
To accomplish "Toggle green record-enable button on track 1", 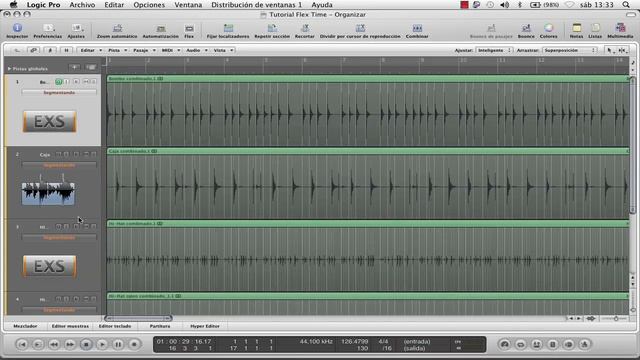I will pyautogui.click(x=58, y=82).
